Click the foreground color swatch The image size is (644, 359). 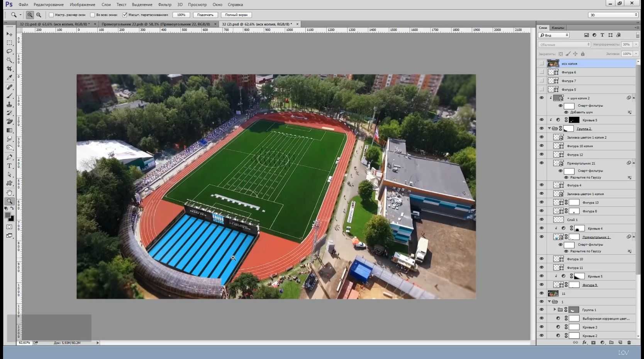pos(7,215)
